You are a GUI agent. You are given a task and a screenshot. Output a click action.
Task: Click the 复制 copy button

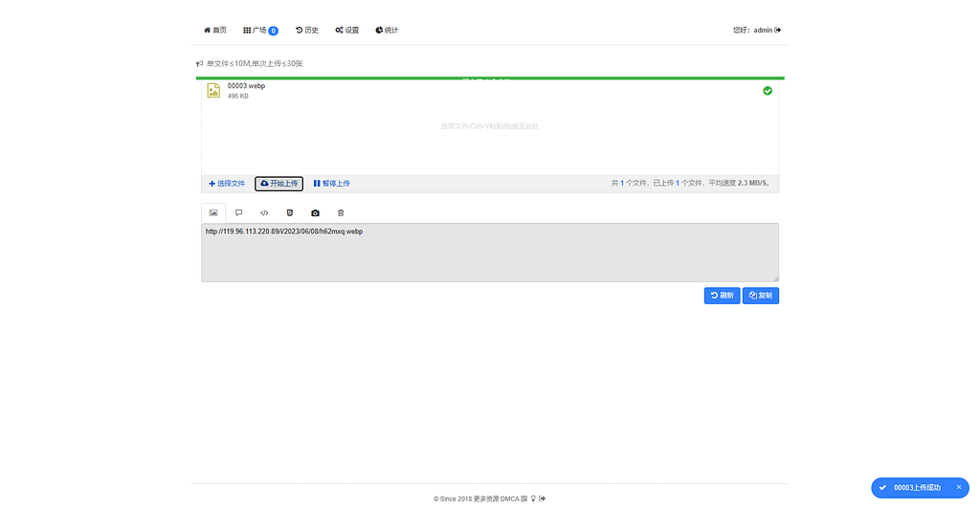point(761,296)
